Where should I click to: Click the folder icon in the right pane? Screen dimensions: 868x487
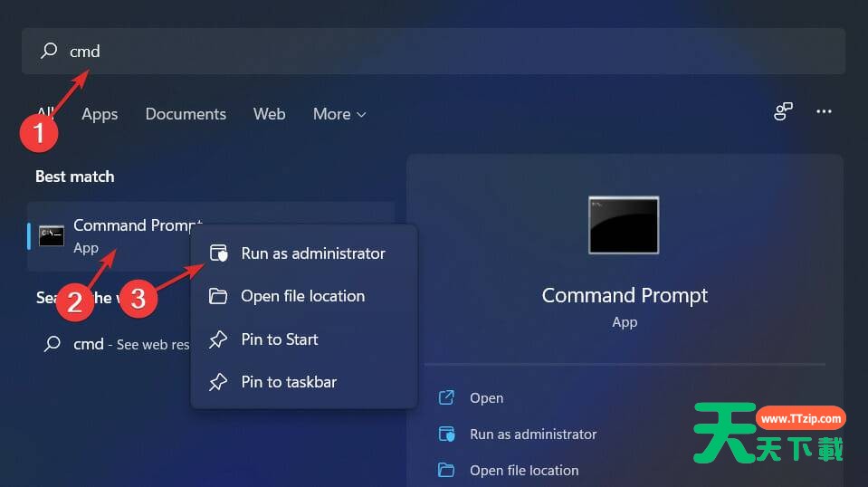(446, 470)
